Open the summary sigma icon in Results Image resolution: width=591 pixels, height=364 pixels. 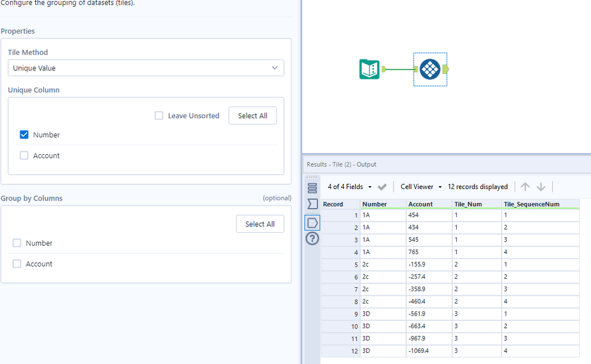312,204
